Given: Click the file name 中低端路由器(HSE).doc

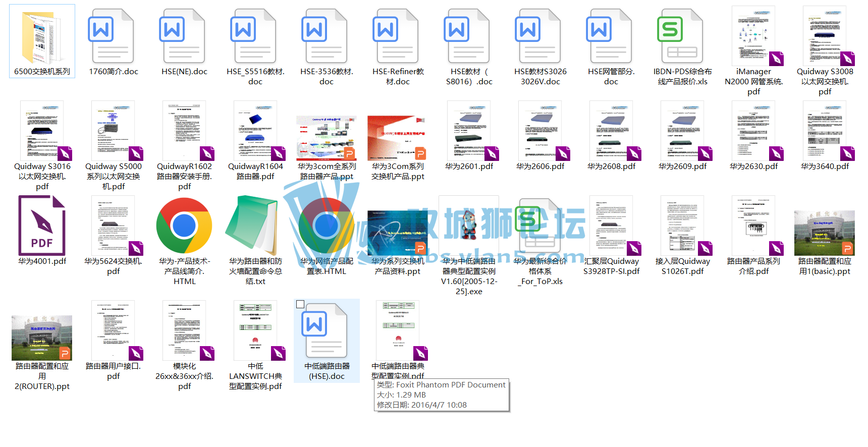Looking at the screenshot, I should [327, 371].
